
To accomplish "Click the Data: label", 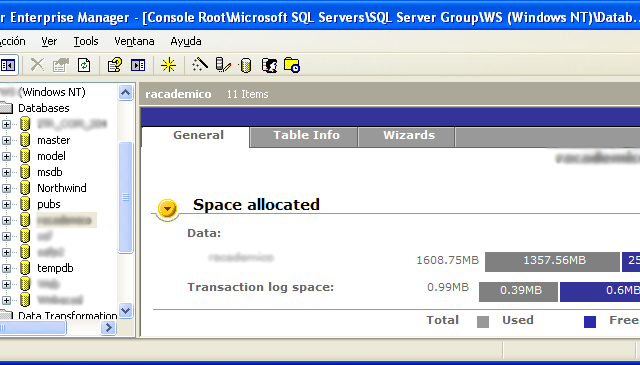I will (204, 233).
